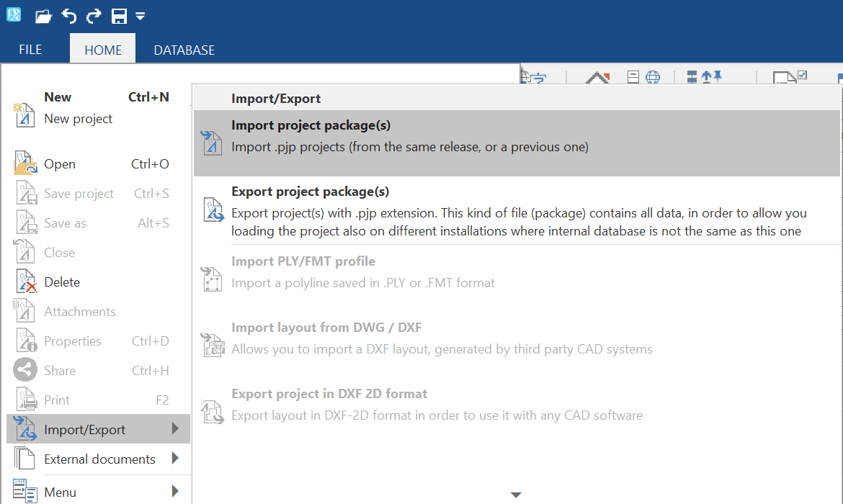Click the down arrow below the Import/Export list
843x504 pixels.
(x=516, y=495)
